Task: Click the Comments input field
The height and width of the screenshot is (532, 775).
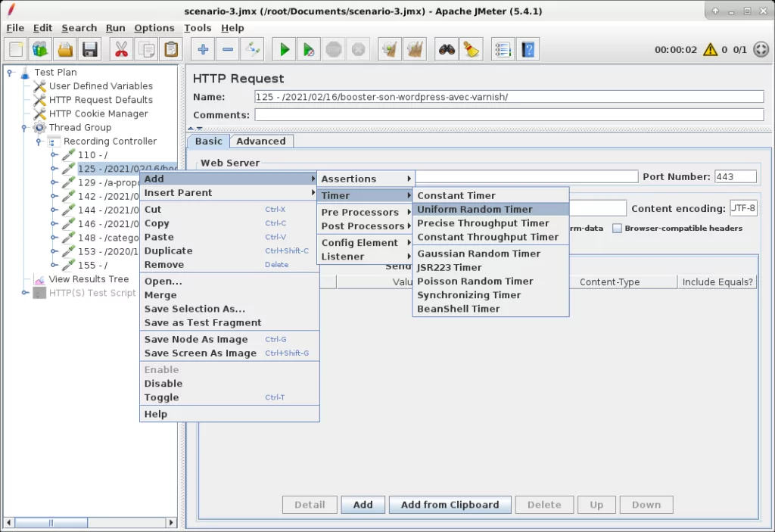Action: [509, 115]
